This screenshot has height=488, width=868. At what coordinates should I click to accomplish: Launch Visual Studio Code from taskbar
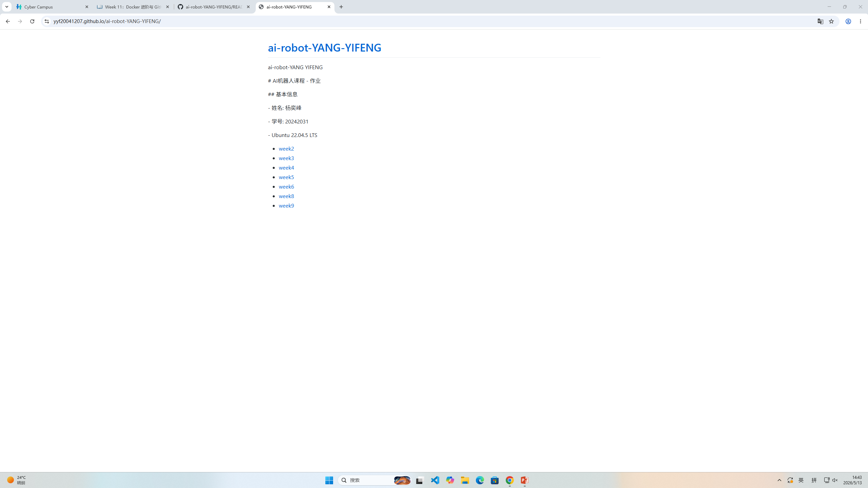[x=435, y=480]
